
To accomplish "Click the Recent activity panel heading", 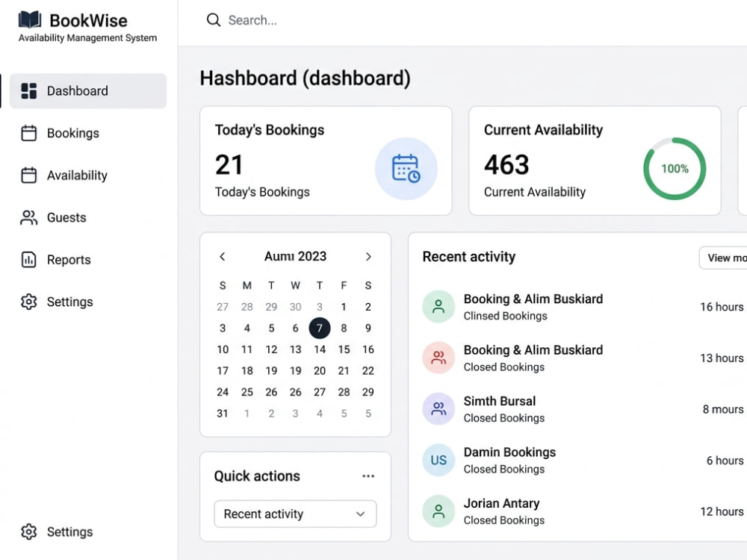I will point(469,257).
